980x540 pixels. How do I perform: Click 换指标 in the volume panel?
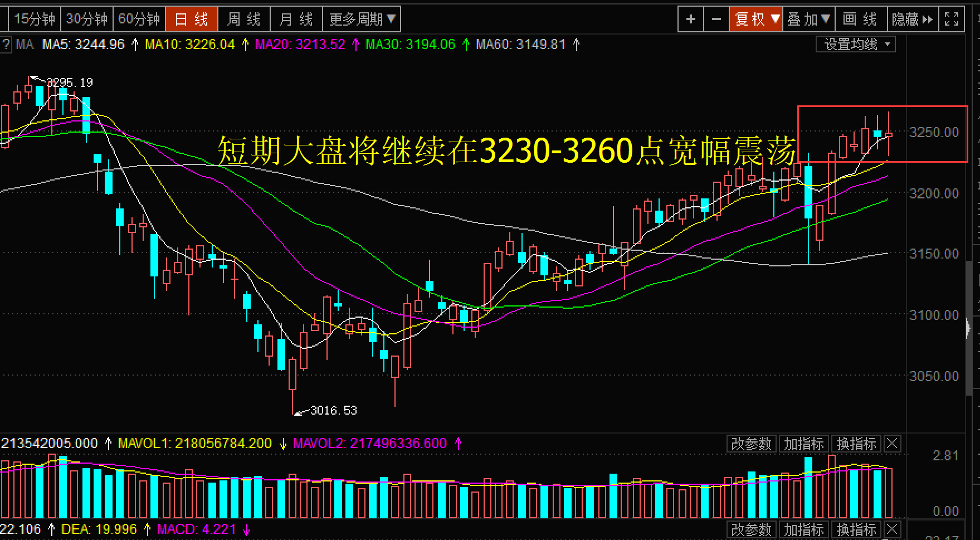[x=856, y=444]
